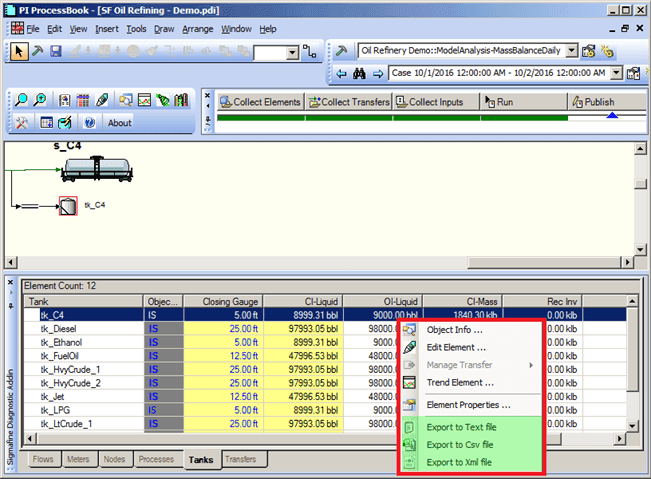Choose Object Info from the context menu

click(x=472, y=330)
